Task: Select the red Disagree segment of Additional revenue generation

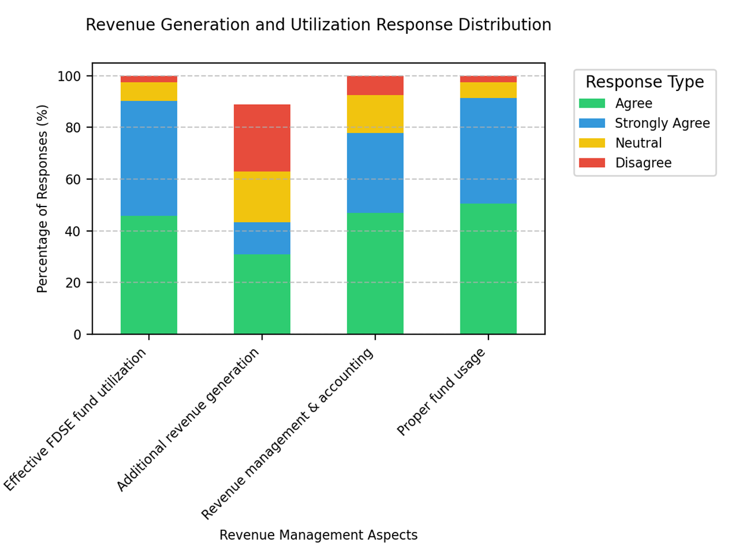Action: (x=262, y=138)
